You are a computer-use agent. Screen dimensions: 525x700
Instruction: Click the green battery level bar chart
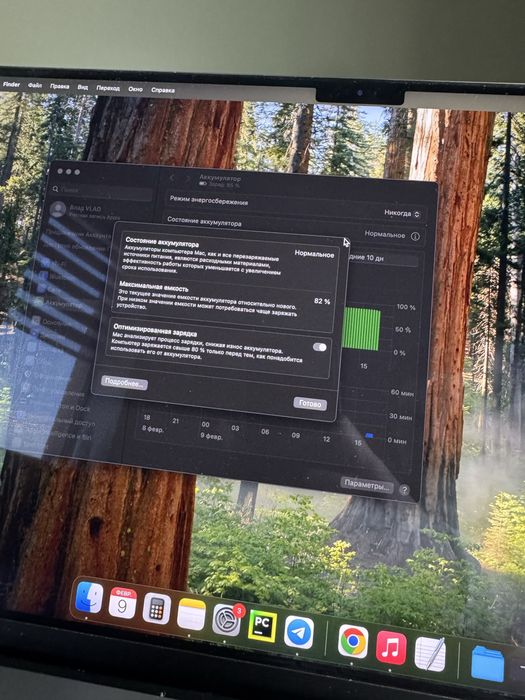pos(361,329)
